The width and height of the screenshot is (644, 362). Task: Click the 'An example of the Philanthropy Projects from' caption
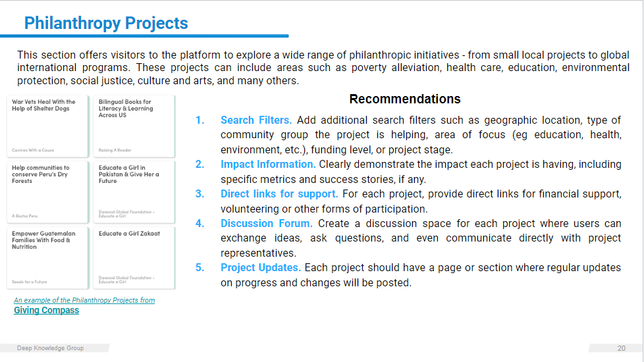click(84, 300)
